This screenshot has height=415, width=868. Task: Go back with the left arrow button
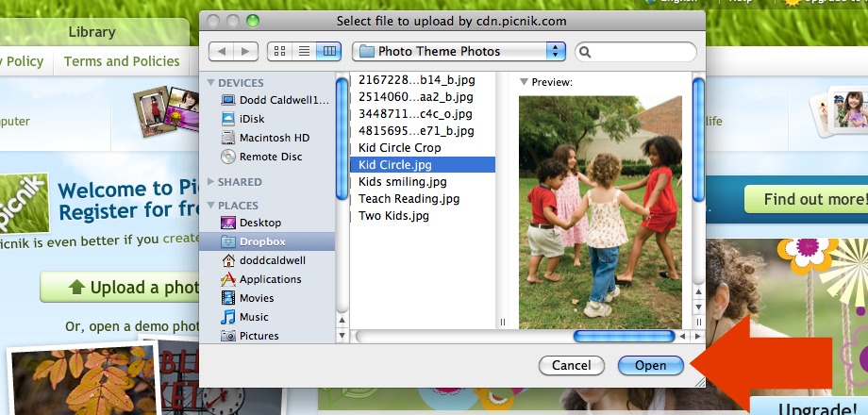click(x=221, y=52)
